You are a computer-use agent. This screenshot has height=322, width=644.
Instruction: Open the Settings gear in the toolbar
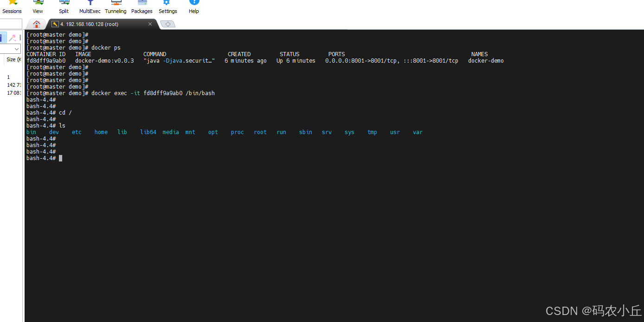tap(167, 7)
